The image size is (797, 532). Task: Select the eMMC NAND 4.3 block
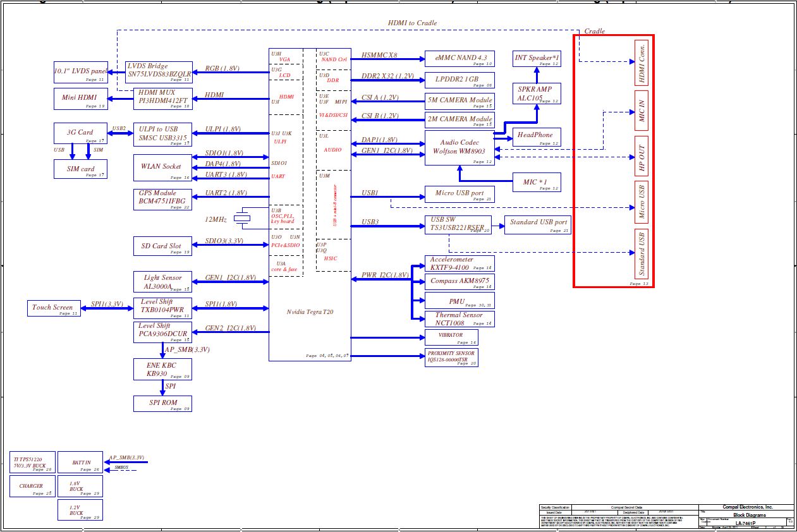459,59
